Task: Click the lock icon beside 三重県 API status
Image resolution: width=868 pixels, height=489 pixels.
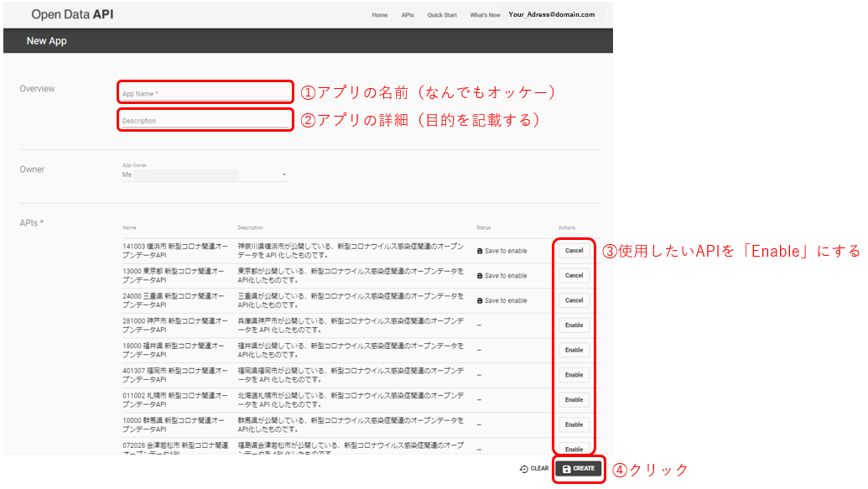Action: click(x=480, y=299)
